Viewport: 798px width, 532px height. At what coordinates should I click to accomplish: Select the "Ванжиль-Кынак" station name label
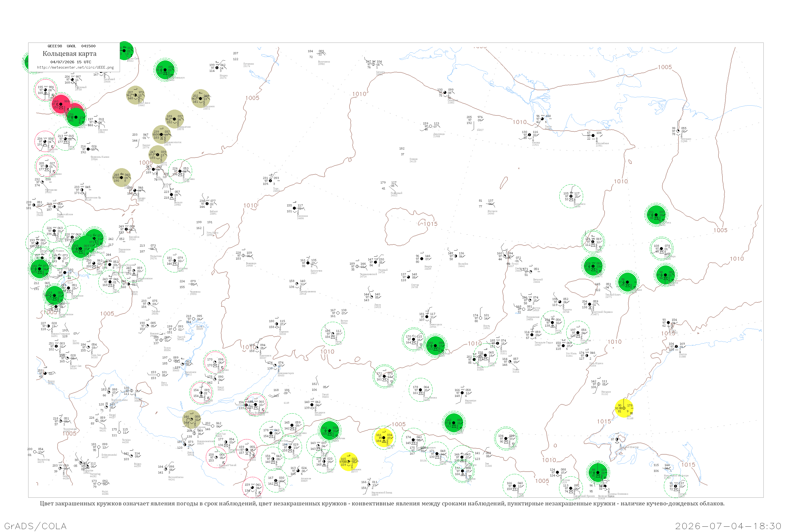tap(100, 157)
